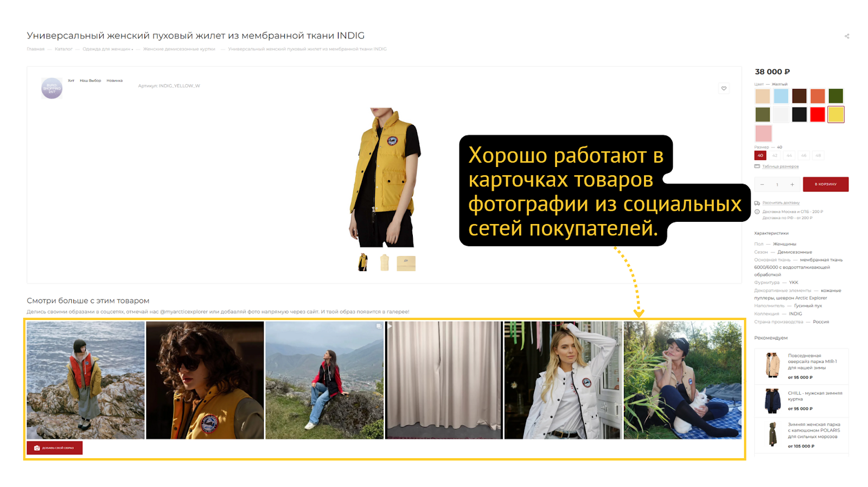Image resolution: width=868 pixels, height=487 pixels.
Task: Select the second thumbnail of the vest alone
Action: 385,262
